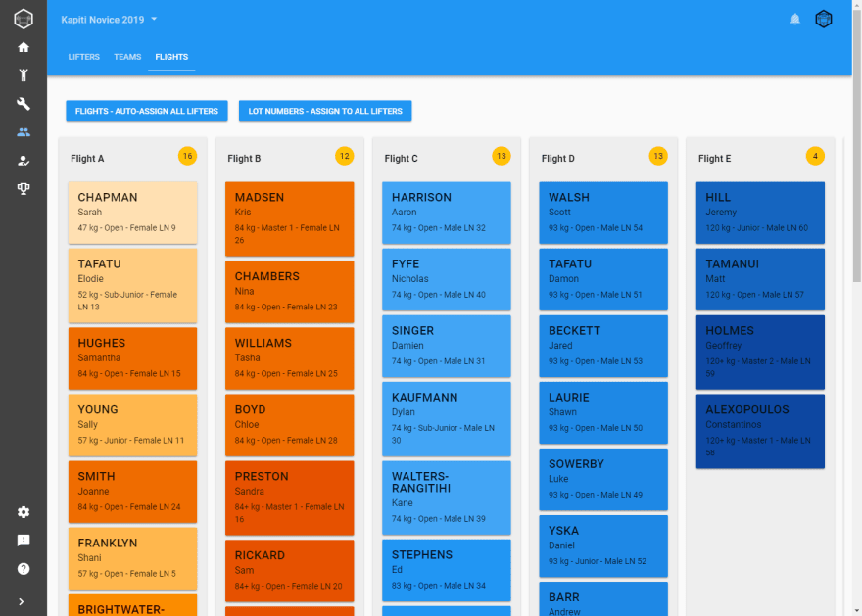Select the Boyd Chloe lifter card
The image size is (862, 616).
tap(290, 425)
